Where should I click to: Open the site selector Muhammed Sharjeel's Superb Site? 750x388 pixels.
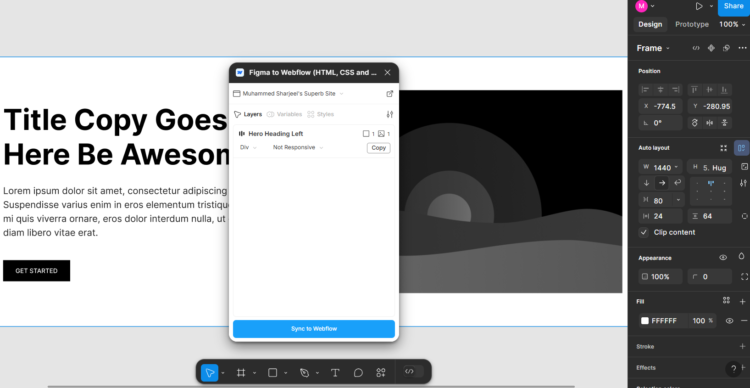[288, 94]
